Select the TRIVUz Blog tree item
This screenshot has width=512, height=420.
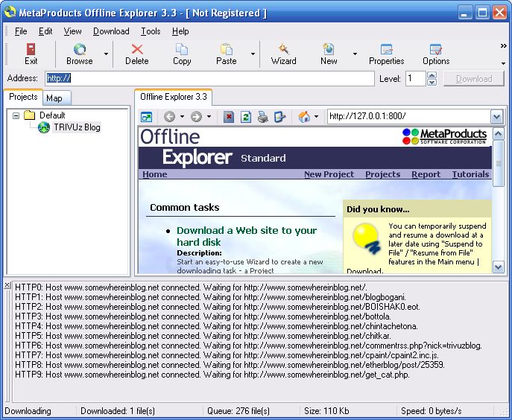[x=77, y=127]
